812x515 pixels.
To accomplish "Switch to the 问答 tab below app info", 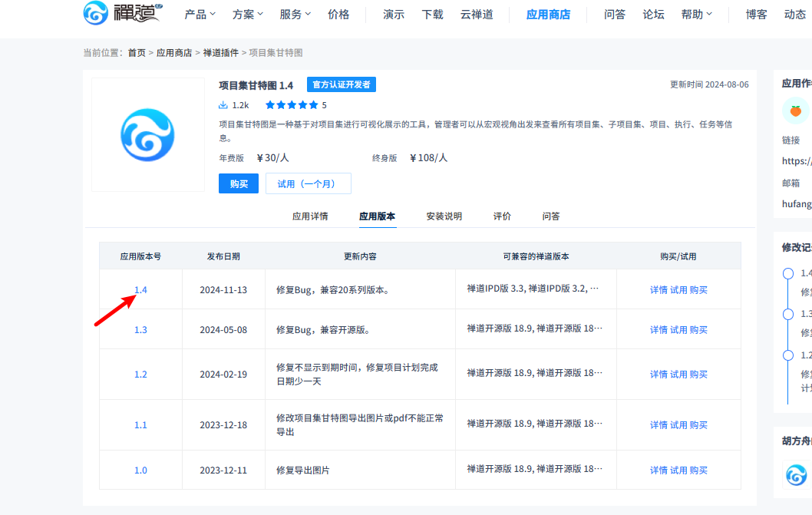I will [x=551, y=216].
